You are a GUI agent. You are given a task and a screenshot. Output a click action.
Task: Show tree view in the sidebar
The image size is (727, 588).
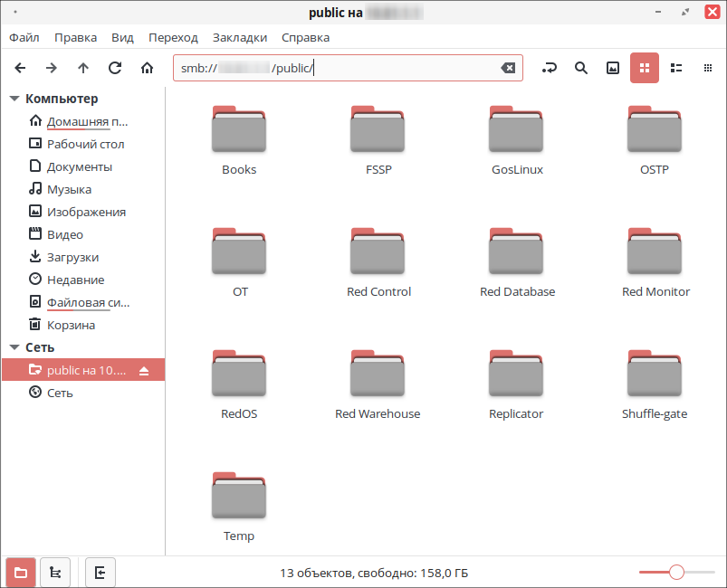[x=55, y=573]
